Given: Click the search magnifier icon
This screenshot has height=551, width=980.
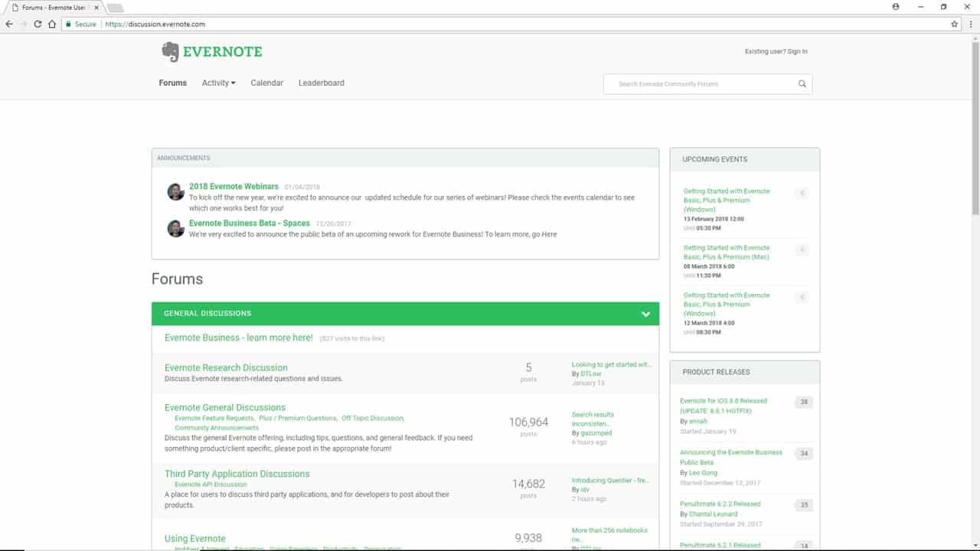Looking at the screenshot, I should click(802, 84).
